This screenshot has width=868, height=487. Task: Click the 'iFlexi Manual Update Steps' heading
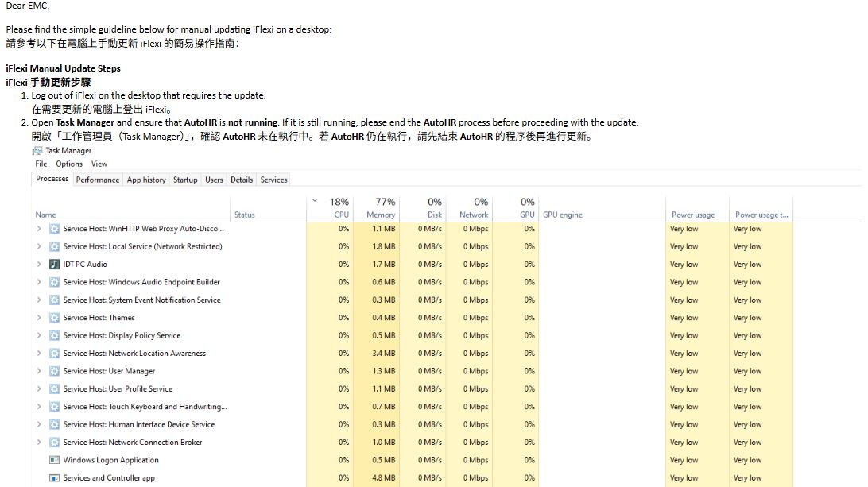click(x=63, y=68)
